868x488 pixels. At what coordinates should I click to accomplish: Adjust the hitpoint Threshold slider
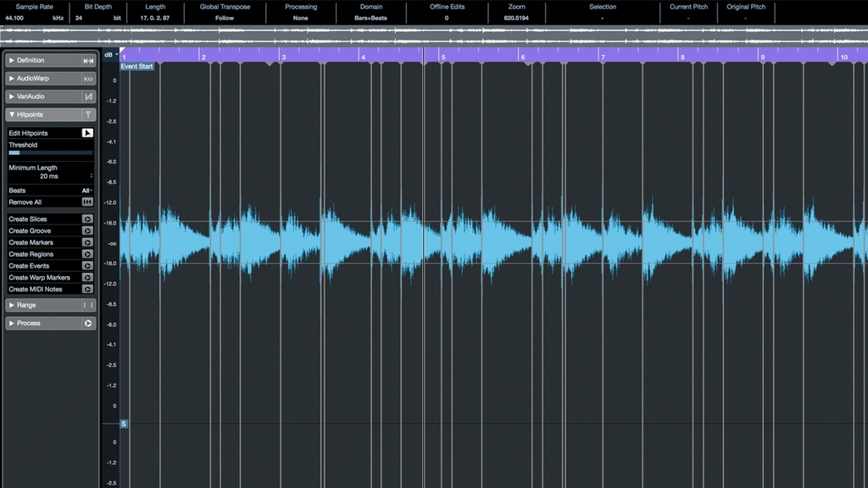click(x=50, y=152)
